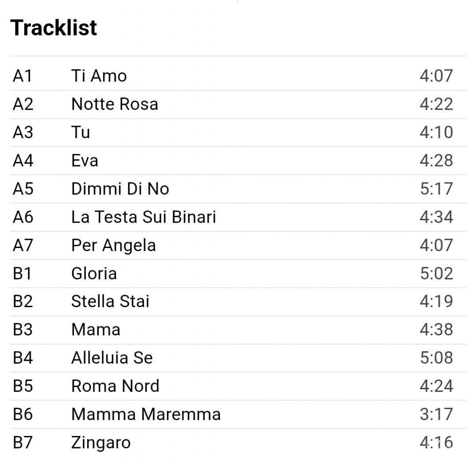Open the Alleluia Se track

click(x=112, y=358)
